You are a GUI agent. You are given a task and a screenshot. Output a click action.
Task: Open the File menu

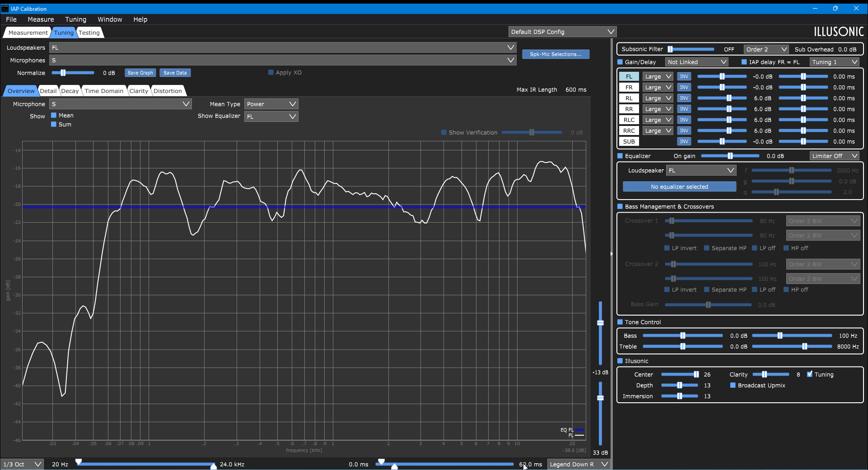pos(11,19)
